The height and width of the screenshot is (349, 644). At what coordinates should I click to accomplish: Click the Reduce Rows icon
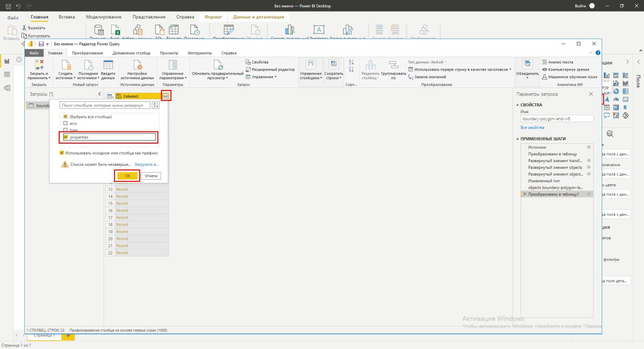coord(334,64)
